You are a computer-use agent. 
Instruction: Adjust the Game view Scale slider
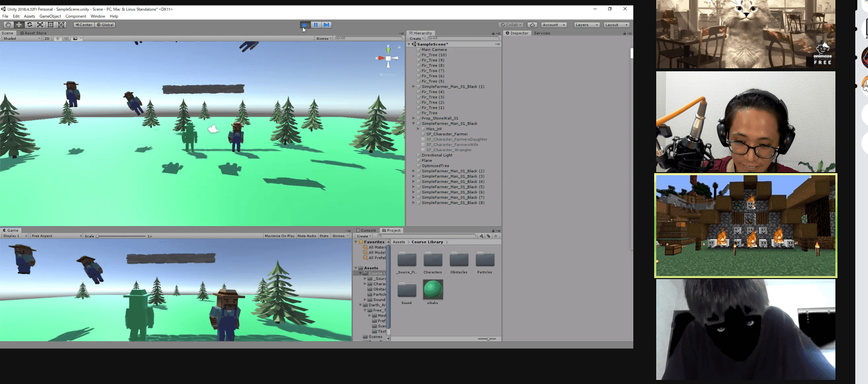point(98,236)
